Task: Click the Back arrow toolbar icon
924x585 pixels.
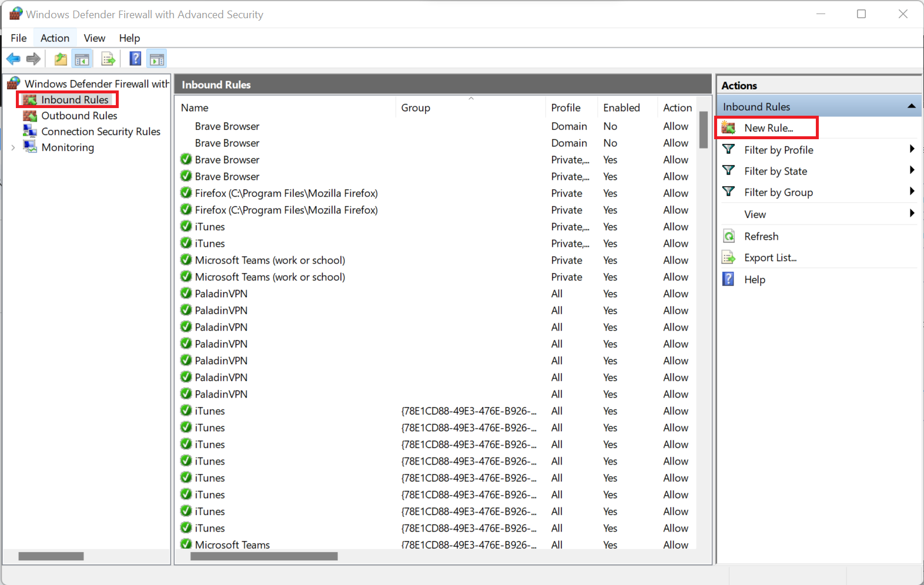Action: coord(14,59)
